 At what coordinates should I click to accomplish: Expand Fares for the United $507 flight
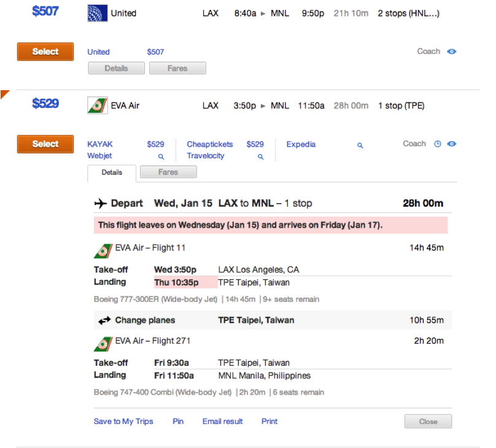coord(177,68)
